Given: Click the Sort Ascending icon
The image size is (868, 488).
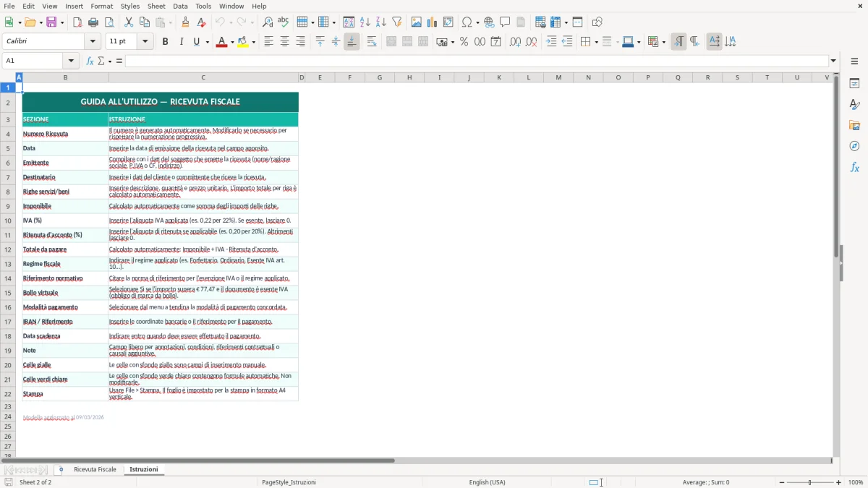Looking at the screenshot, I should click(x=365, y=22).
